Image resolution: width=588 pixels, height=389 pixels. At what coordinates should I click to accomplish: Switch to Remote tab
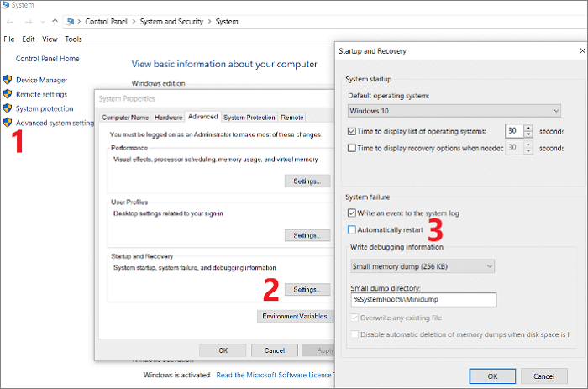[291, 118]
